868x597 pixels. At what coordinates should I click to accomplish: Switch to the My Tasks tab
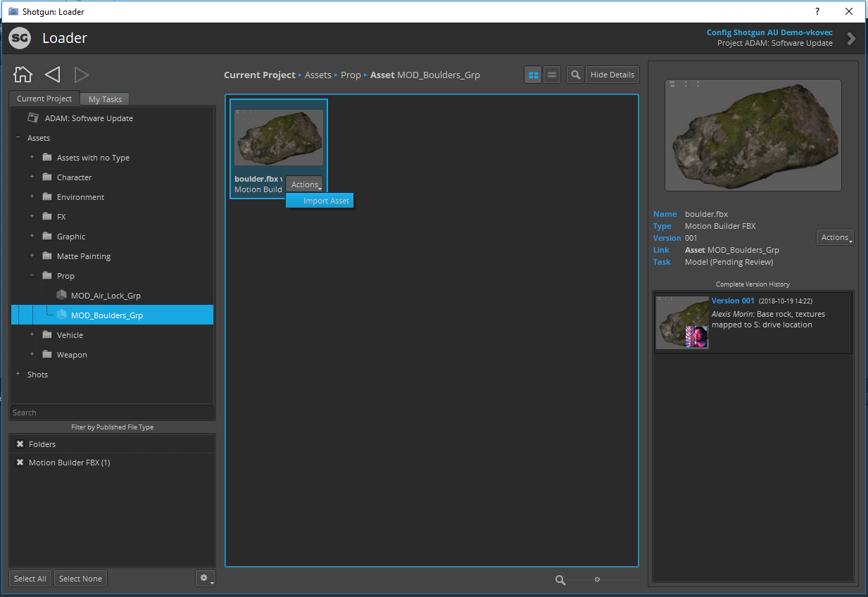104,99
